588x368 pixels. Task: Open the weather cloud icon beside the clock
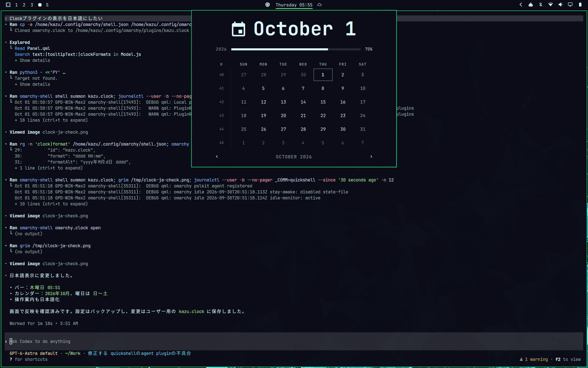point(319,5)
